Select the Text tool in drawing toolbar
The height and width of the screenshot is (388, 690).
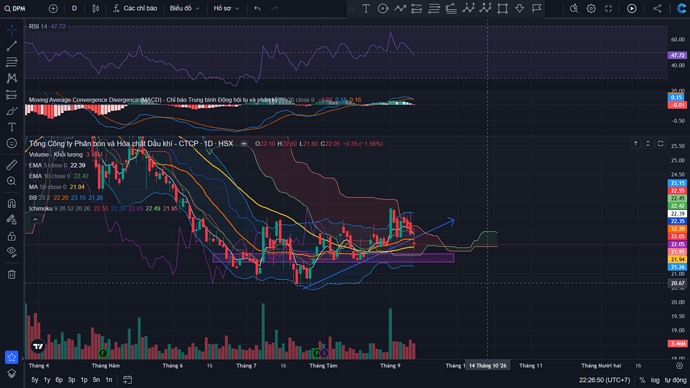[366, 8]
